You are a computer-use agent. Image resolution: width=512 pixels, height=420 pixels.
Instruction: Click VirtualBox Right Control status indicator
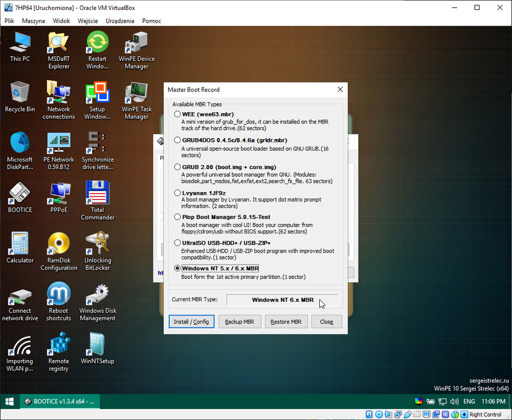[x=485, y=414]
